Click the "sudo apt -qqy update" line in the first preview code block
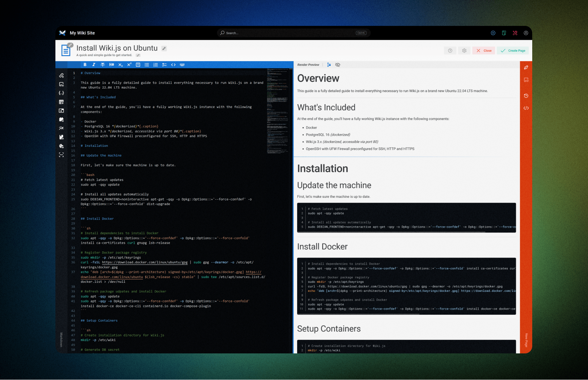The height and width of the screenshot is (380, 588). point(326,213)
